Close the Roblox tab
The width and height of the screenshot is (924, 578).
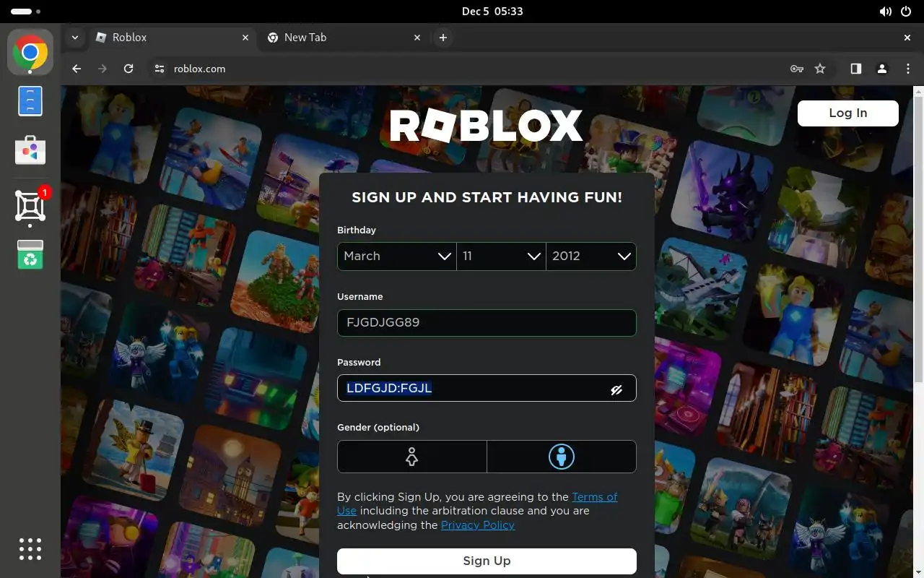tap(245, 38)
